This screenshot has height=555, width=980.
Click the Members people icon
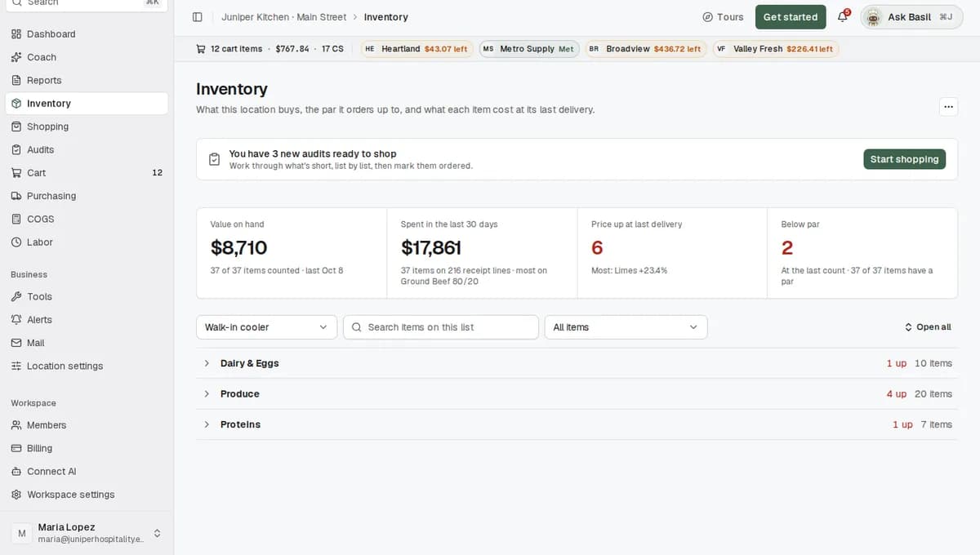[x=16, y=425]
